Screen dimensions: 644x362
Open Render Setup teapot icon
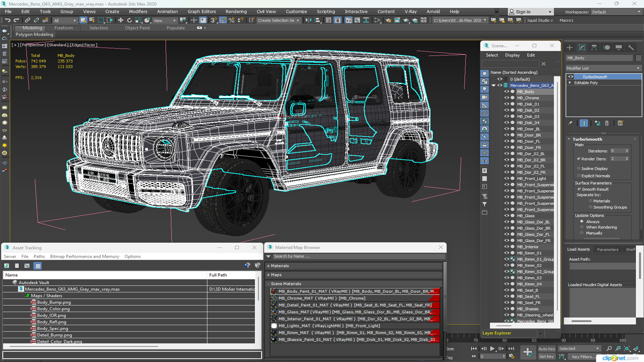[388, 20]
